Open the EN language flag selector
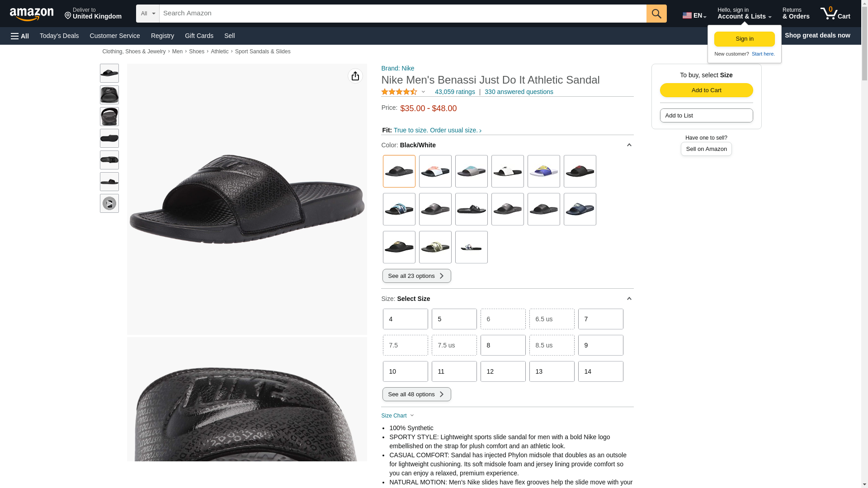The height and width of the screenshot is (488, 868). click(694, 15)
